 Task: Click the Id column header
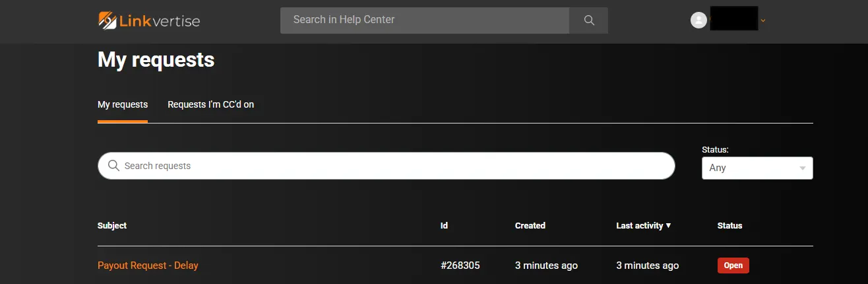coord(444,226)
